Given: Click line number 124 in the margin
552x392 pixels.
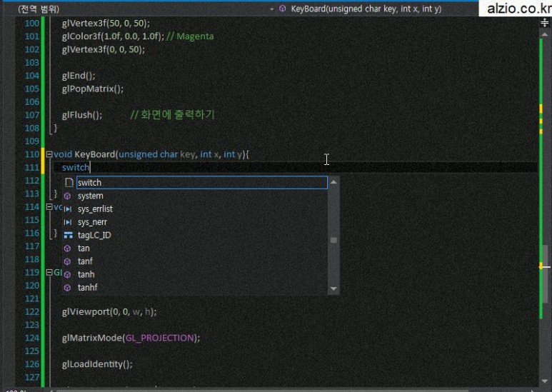Looking at the screenshot, I should pos(32,338).
